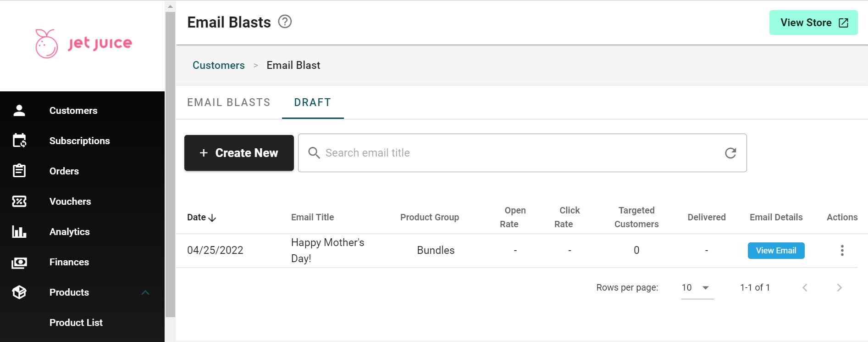Select the Draft tab

pos(312,102)
